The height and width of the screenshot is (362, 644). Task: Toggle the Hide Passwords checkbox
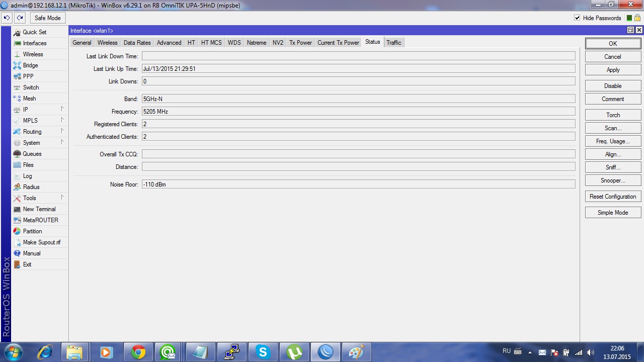(x=577, y=18)
